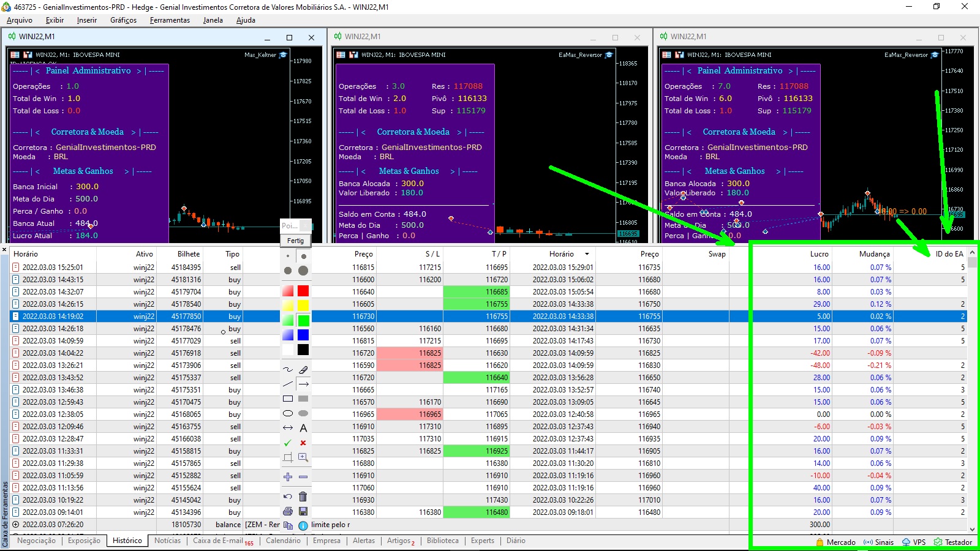
Task: Delete drawings with the trash can icon
Action: tap(303, 497)
